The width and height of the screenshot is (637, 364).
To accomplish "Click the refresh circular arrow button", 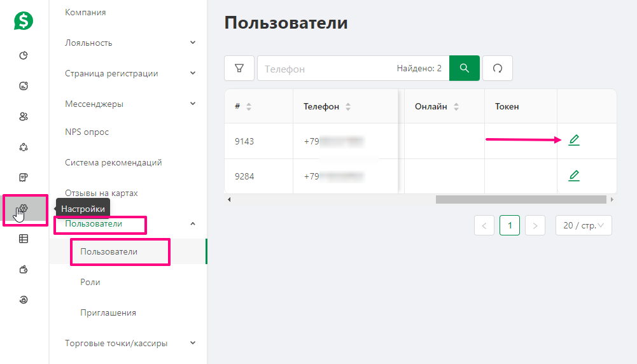I will (x=498, y=68).
